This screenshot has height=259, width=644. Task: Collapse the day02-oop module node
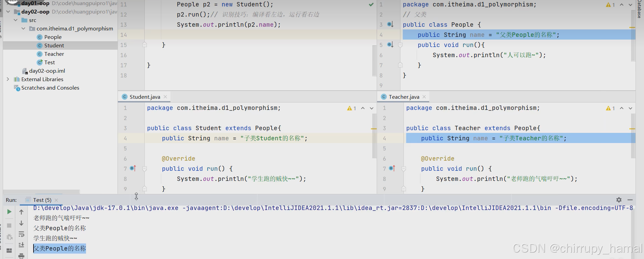(x=8, y=11)
